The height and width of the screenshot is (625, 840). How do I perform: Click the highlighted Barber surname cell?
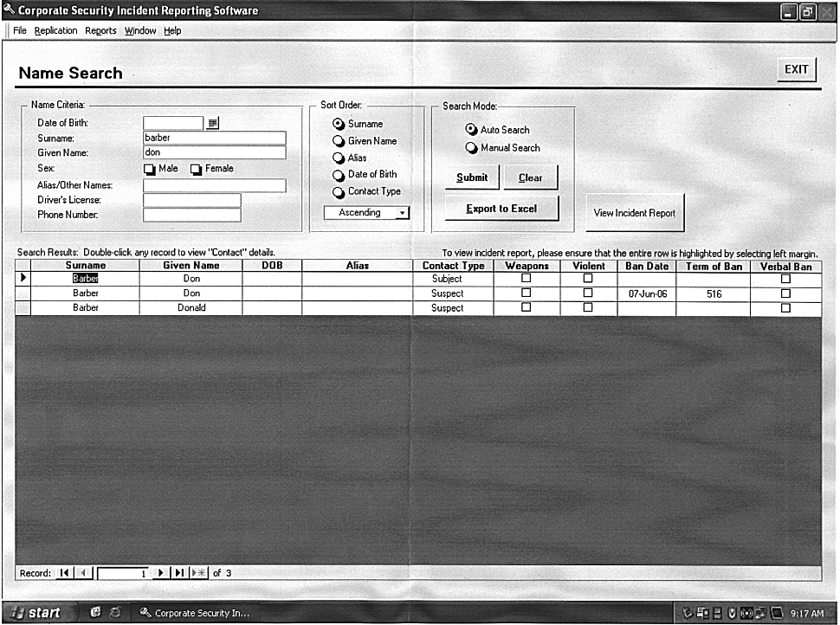point(85,278)
